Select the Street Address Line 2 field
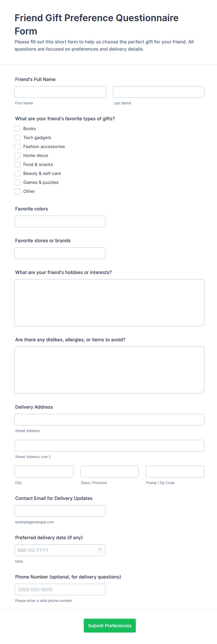The height and width of the screenshot is (644, 217). pos(109,445)
